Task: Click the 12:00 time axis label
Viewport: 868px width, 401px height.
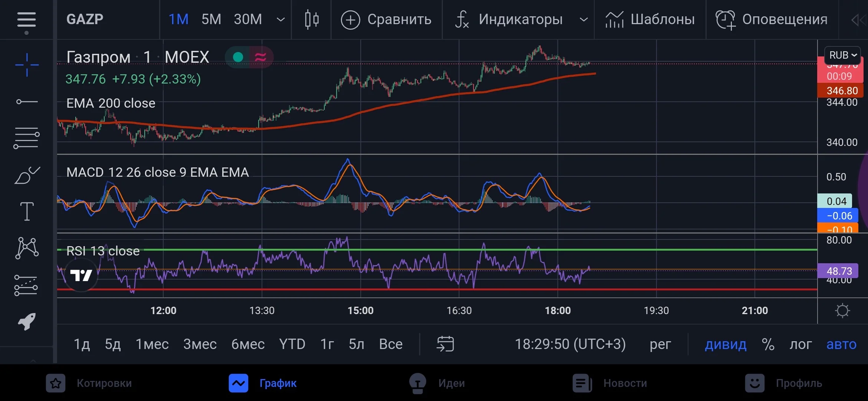Action: [163, 310]
